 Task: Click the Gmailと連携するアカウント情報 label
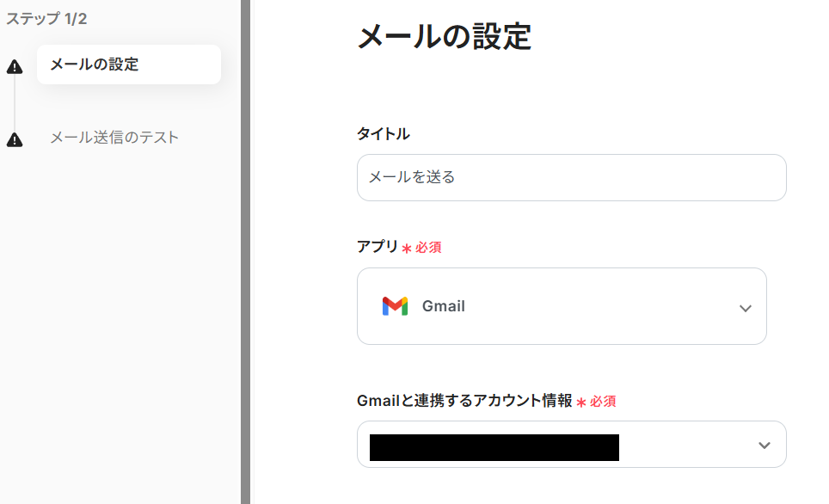[x=464, y=400]
